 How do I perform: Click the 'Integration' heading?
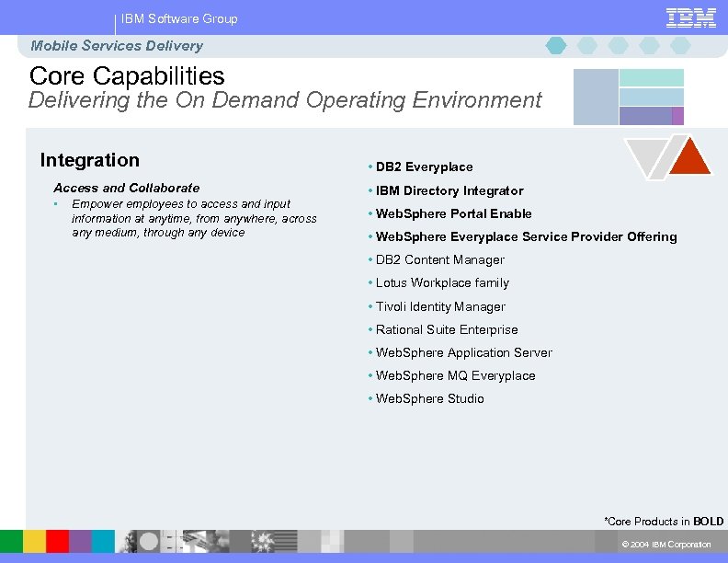point(89,160)
